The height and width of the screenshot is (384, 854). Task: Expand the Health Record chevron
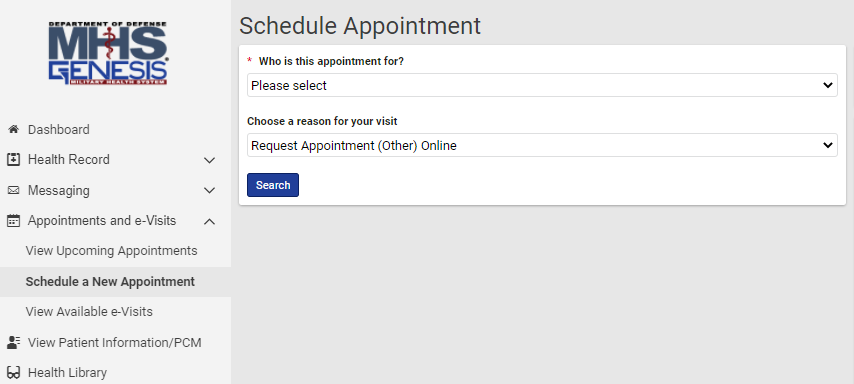pyautogui.click(x=209, y=160)
